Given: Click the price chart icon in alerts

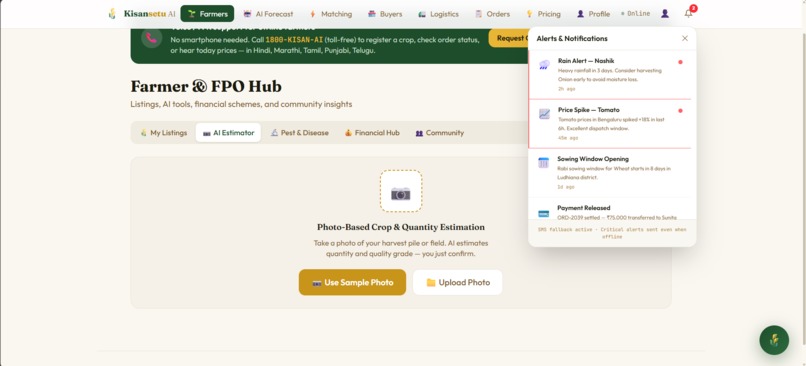Looking at the screenshot, I should pos(544,114).
